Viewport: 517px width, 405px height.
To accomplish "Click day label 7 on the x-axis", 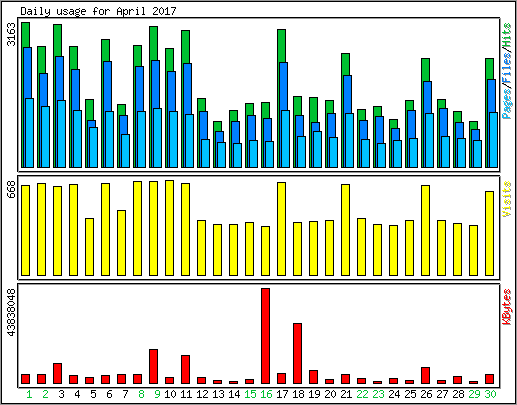I will (x=125, y=394).
